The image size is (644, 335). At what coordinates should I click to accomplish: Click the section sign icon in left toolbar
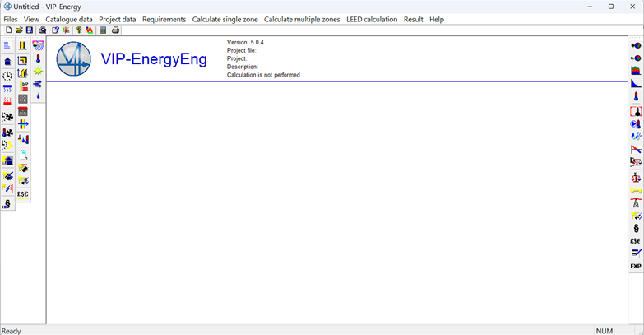(x=7, y=203)
